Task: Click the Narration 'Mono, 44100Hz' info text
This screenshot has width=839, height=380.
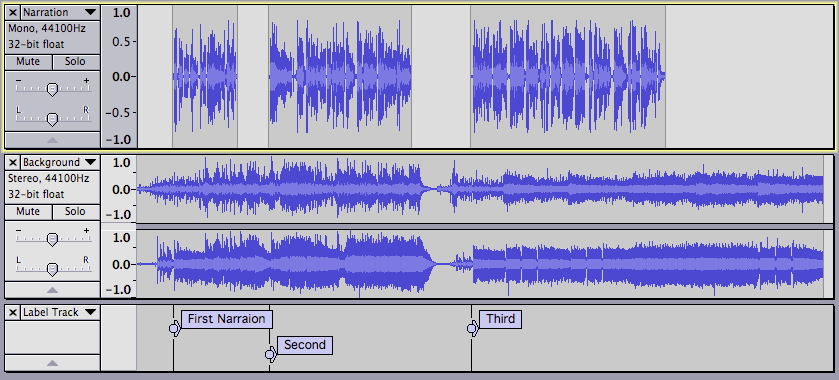Action: tap(47, 28)
